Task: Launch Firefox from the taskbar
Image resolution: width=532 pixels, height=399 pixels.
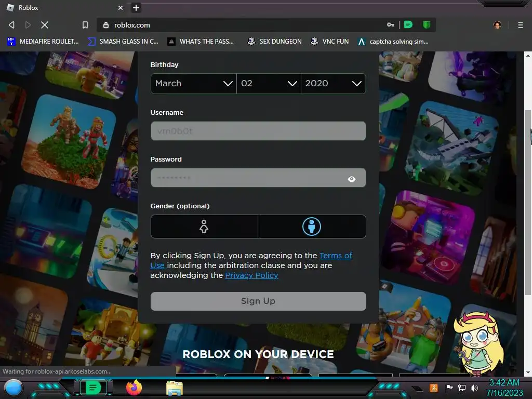Action: pos(134,388)
